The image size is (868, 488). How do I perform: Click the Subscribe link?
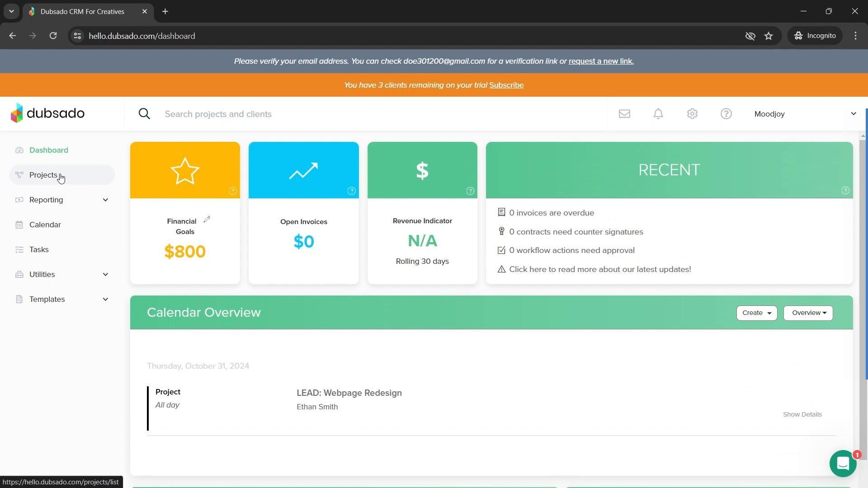click(x=506, y=85)
